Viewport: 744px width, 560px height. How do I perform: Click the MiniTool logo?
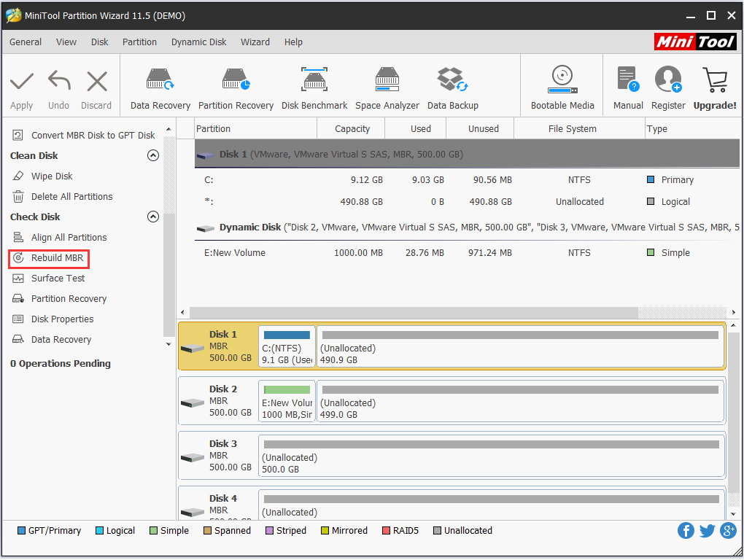point(695,42)
